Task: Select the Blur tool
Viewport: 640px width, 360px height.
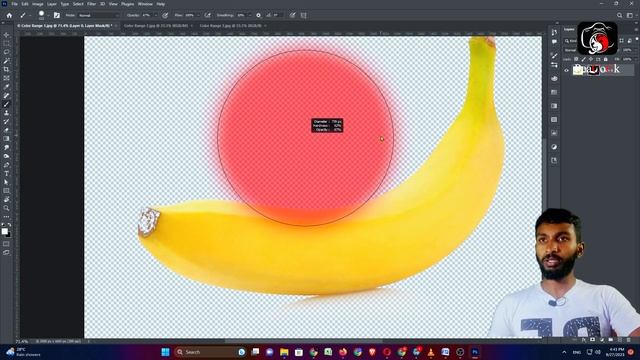Action: click(x=7, y=147)
